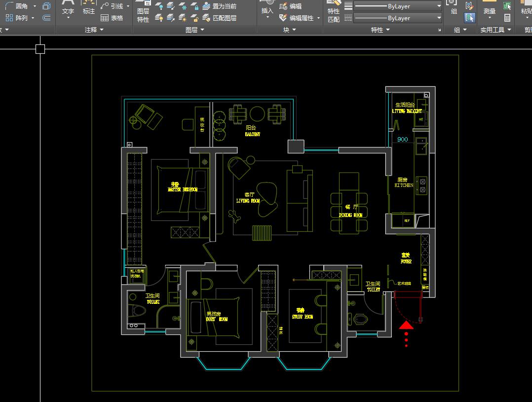Click the 客厅 LIVING ROOM label
Screen dimensions: 532x402
pyautogui.click(x=248, y=197)
